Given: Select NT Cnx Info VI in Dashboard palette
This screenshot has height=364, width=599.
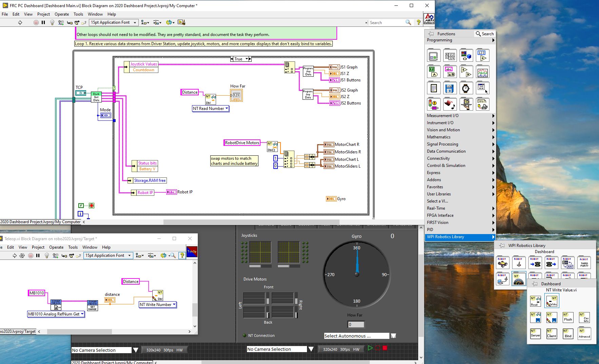Looking at the screenshot, I should coord(584,317).
